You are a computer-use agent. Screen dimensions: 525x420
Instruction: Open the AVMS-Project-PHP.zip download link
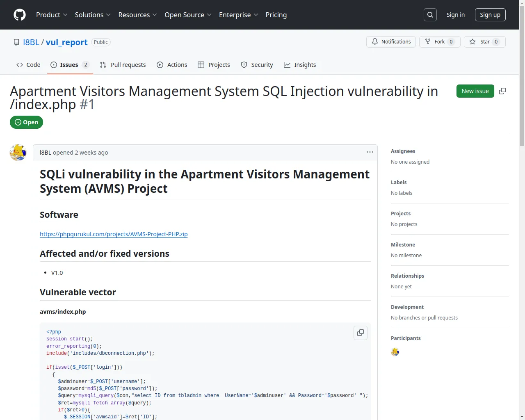tap(114, 234)
